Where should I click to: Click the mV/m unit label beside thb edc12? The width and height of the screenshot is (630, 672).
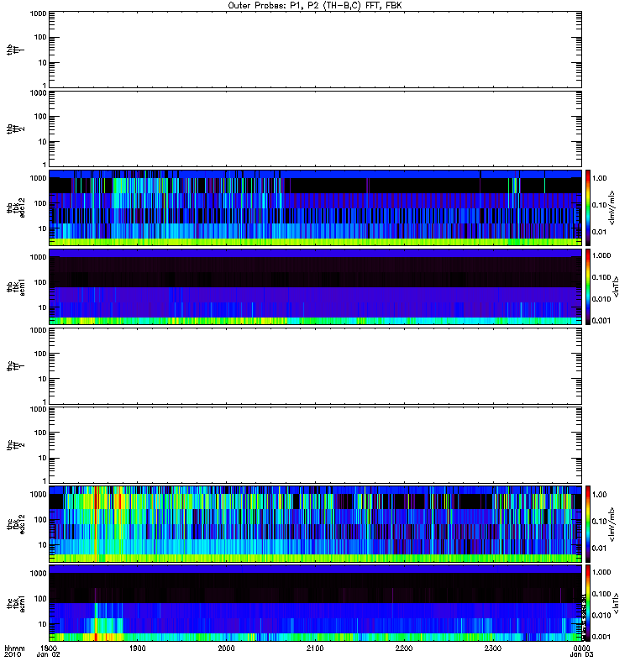pyautogui.click(x=612, y=207)
